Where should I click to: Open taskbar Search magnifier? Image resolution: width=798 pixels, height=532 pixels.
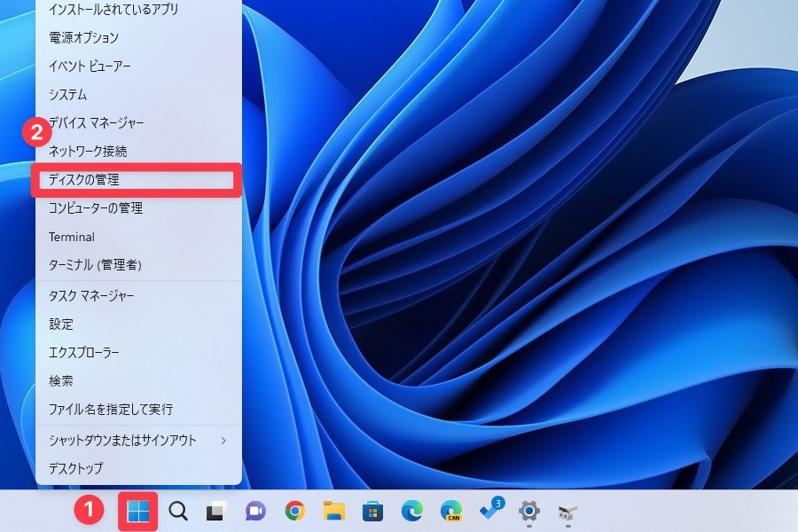pyautogui.click(x=178, y=511)
